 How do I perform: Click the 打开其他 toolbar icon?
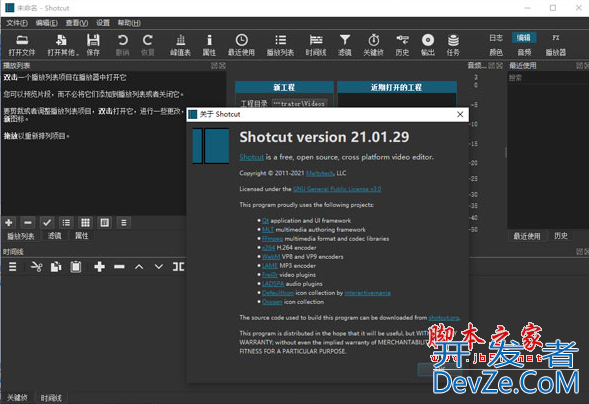[62, 45]
